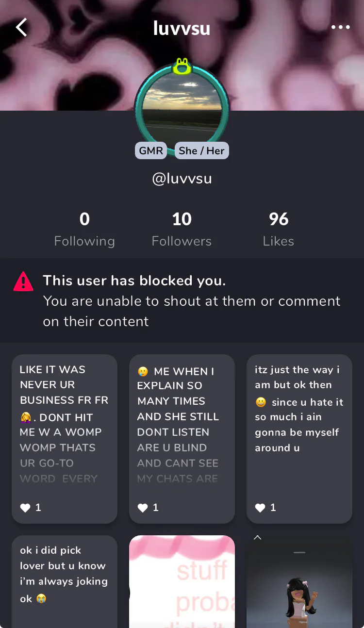Open the Roblox avatar image post
This screenshot has width=364, height=628.
299,581
